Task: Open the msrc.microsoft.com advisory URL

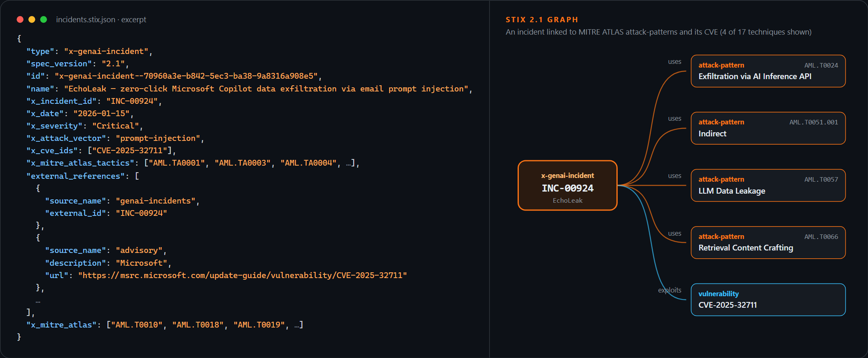Action: click(x=243, y=275)
